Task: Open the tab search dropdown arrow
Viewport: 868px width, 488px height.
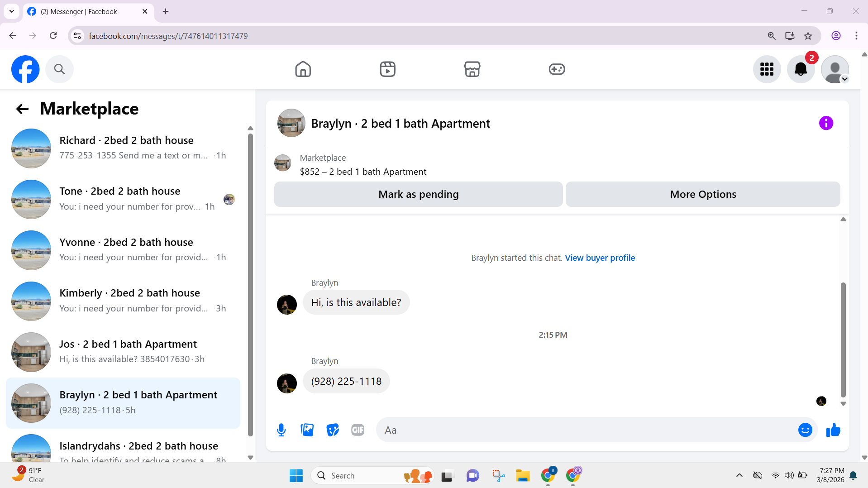Action: click(x=12, y=11)
